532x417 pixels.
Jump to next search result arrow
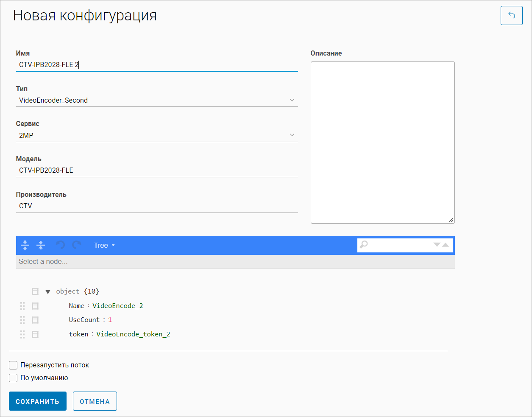(x=437, y=245)
